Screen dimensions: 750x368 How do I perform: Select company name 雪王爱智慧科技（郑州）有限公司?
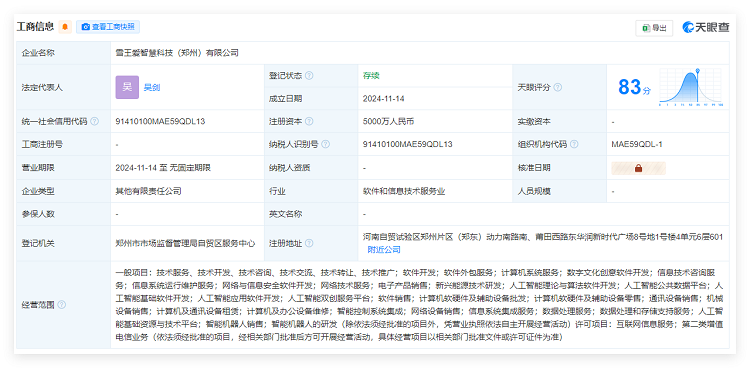coord(177,53)
